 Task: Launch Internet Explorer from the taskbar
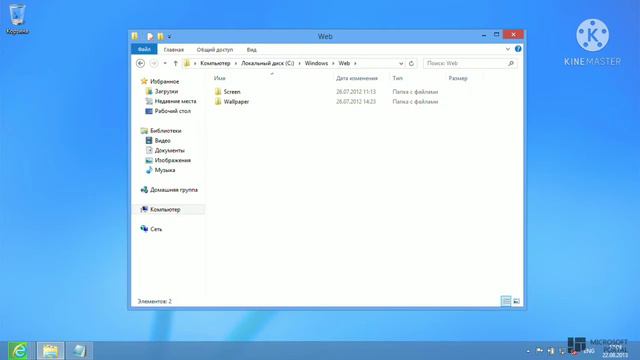pos(19,351)
